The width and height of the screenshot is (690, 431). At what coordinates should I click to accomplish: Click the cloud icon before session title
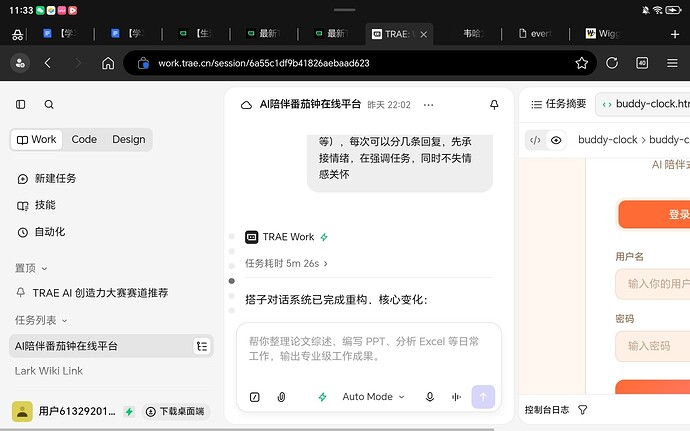coord(246,105)
